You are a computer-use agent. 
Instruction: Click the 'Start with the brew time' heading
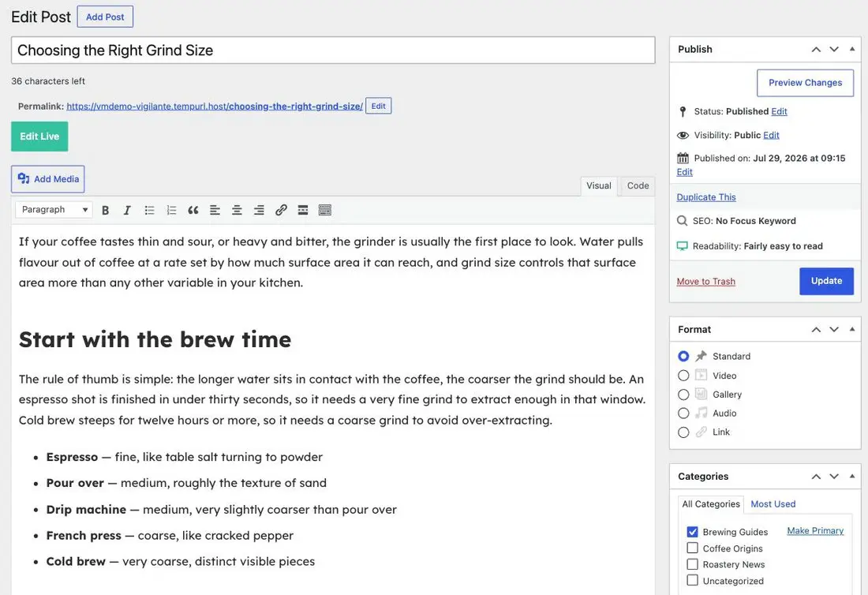point(155,339)
